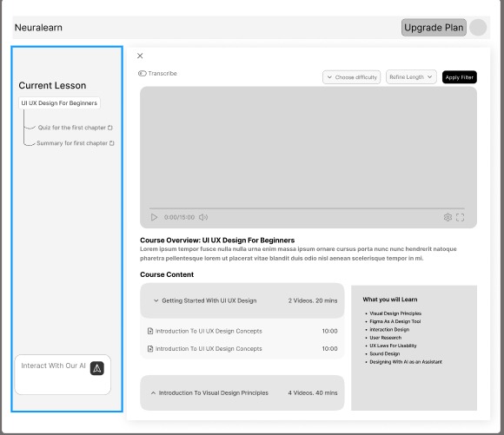The height and width of the screenshot is (435, 504).
Task: Click the Figma As A Design Tool bullet
Action: pyautogui.click(x=395, y=321)
